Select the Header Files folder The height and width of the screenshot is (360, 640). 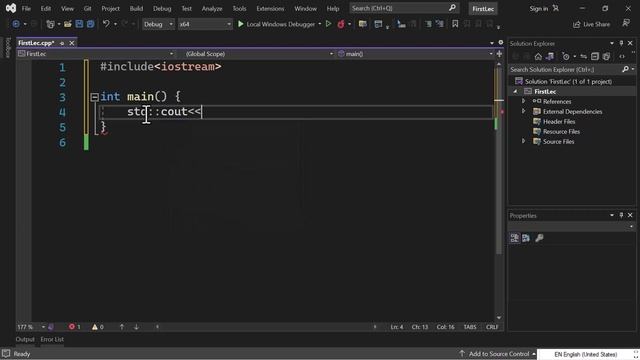point(559,122)
